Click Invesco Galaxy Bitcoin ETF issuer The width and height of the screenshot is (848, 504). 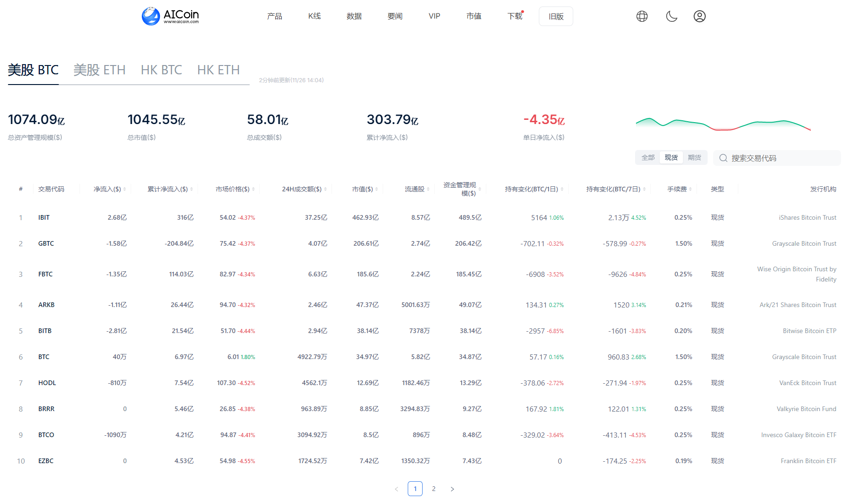coord(799,435)
